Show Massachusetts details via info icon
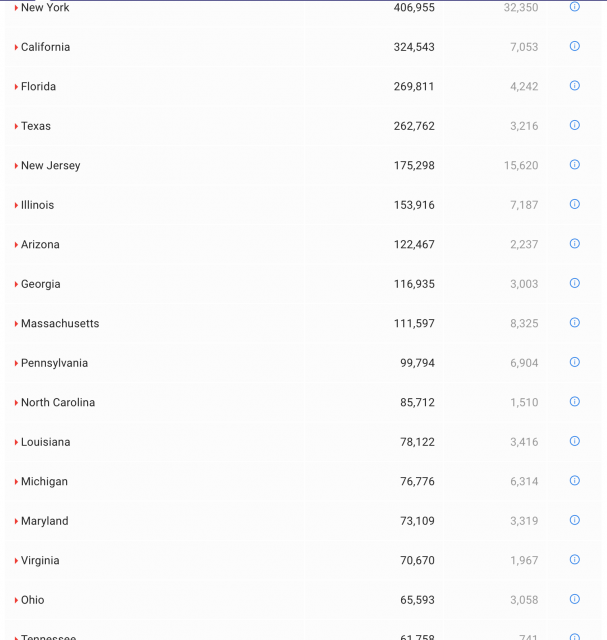Screen dimensions: 607x640 pos(575,323)
